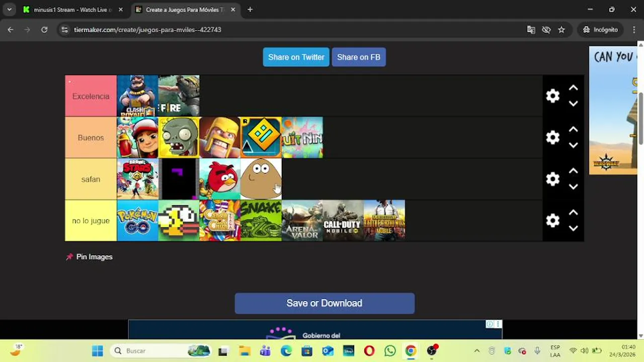The image size is (644, 362).
Task: Open settings gear for Buenos tier
Action: click(552, 138)
